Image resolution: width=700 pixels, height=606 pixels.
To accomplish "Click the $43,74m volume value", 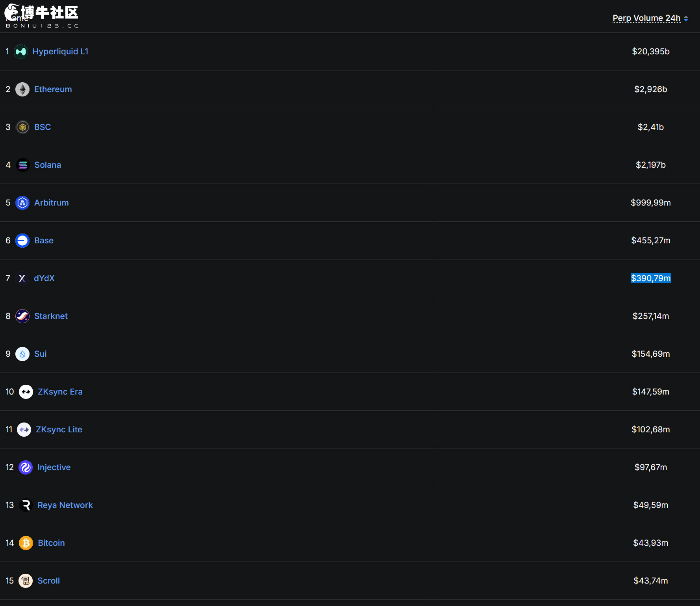I will 651,581.
